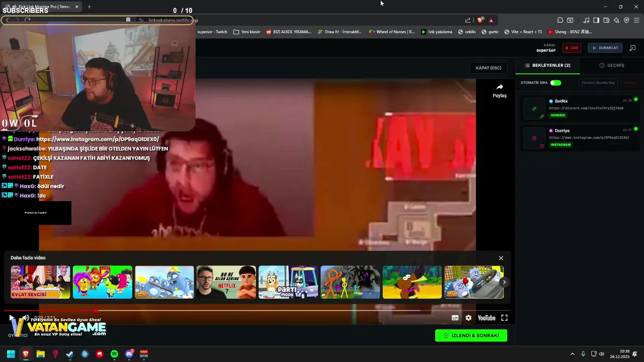644x362 pixels.
Task: Play the YouTube video
Action: tap(12, 318)
